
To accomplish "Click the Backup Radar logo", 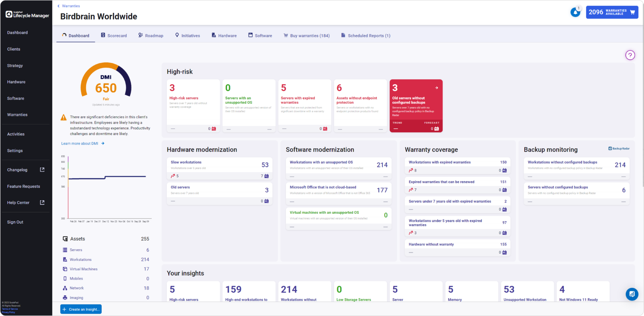I will coord(619,148).
